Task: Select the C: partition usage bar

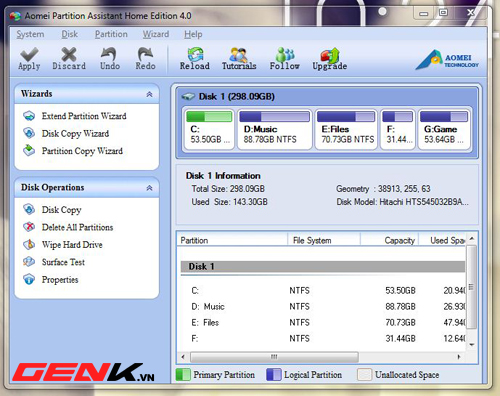Action: coord(209,117)
